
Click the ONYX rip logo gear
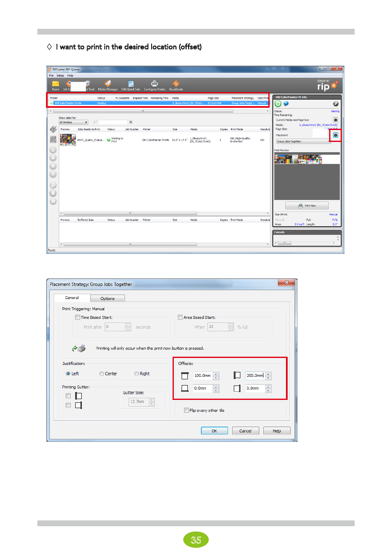(x=334, y=85)
